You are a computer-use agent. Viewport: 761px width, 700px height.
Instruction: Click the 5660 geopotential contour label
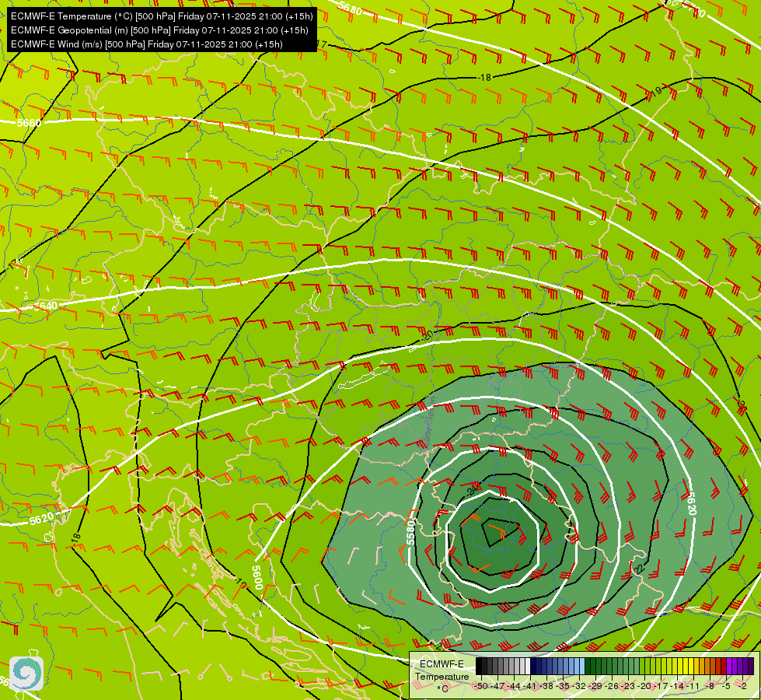29,123
